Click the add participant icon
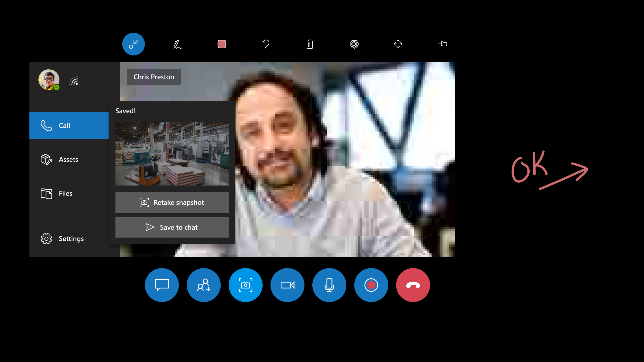 tap(203, 285)
